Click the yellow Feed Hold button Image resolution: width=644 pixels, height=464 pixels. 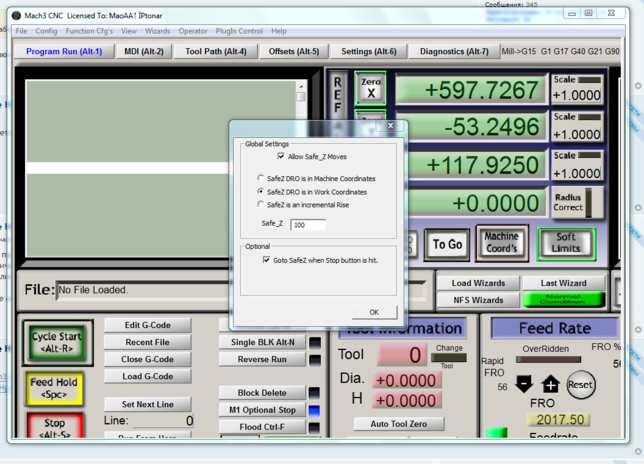(54, 388)
